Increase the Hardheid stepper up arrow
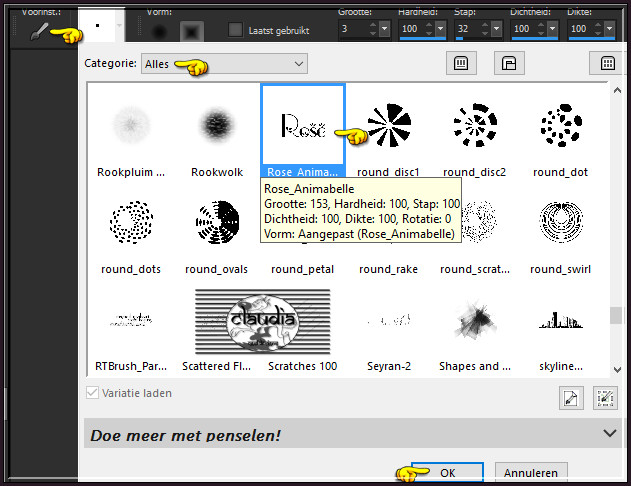This screenshot has width=631, height=486. (429, 25)
